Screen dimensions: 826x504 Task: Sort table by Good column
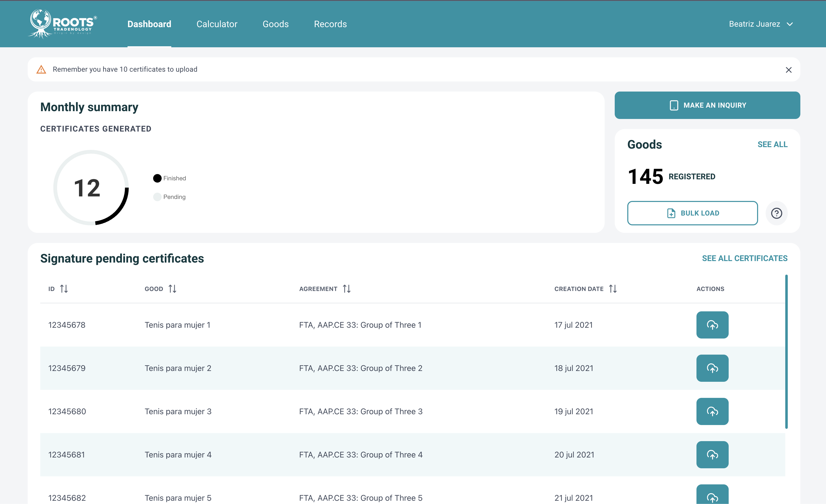[172, 288]
